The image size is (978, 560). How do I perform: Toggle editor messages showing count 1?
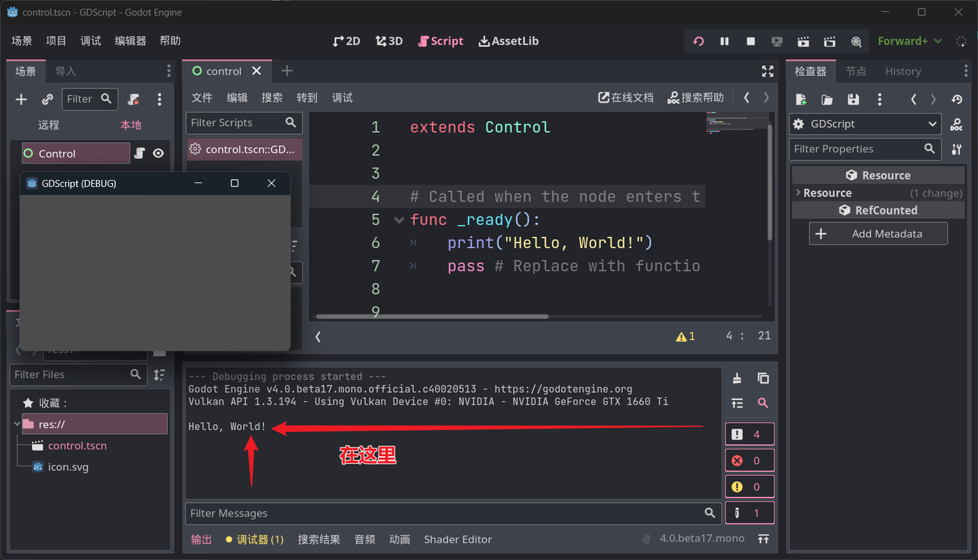[750, 513]
